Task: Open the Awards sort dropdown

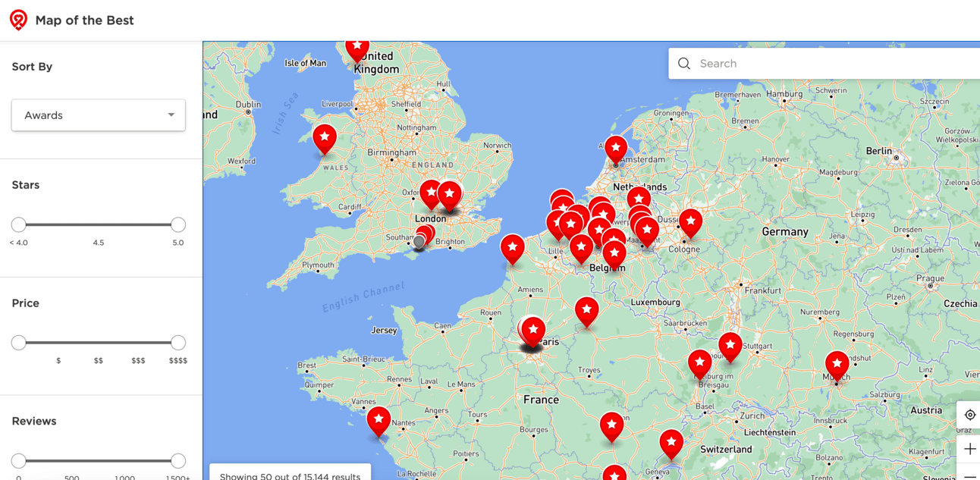Action: click(99, 115)
